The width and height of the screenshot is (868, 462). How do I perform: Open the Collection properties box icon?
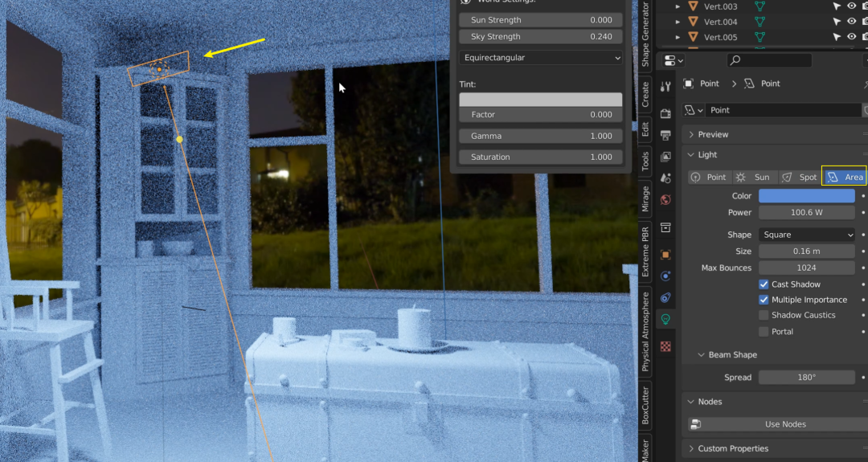click(x=666, y=227)
